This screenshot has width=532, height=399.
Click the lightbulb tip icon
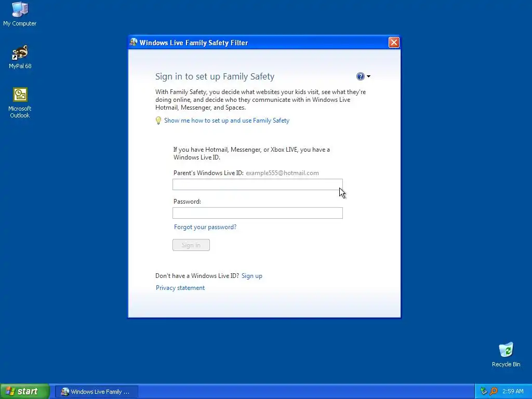[158, 121]
